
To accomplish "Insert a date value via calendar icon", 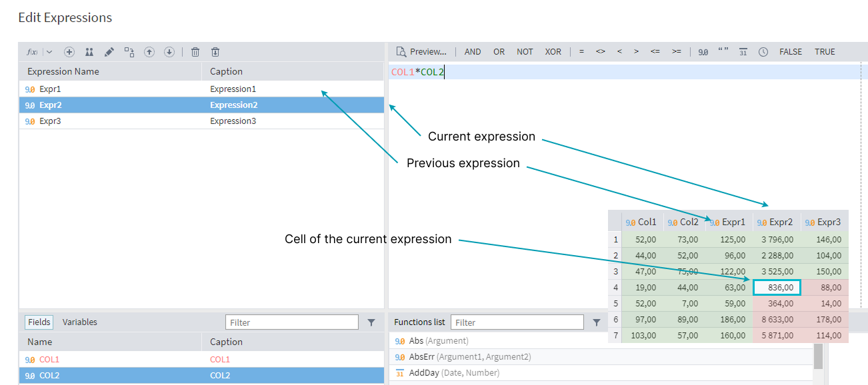I will coord(743,52).
